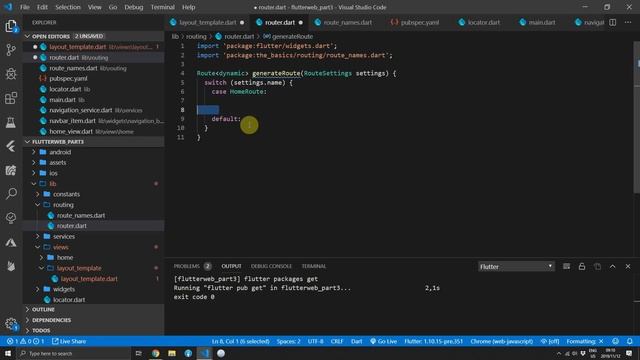The image size is (640, 360).
Task: Close the bottom output panel
Action: tap(628, 267)
